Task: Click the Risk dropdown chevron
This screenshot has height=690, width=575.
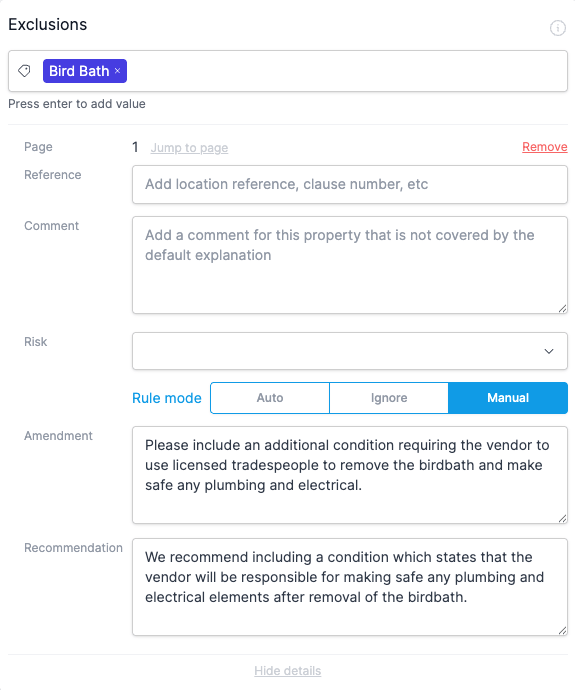Action: 549,351
